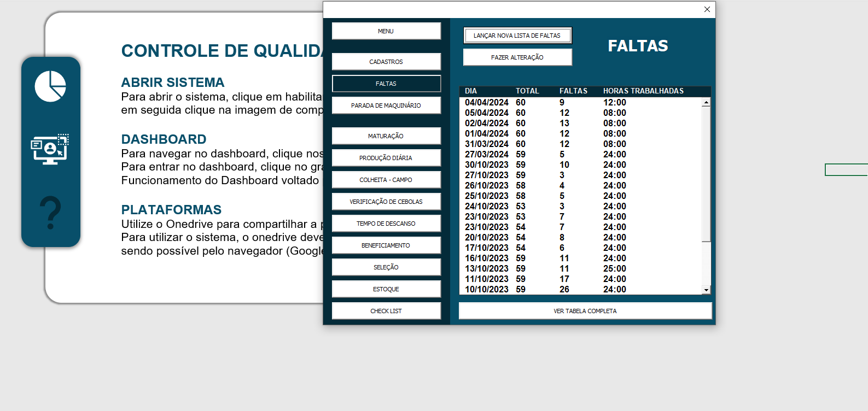
Task: Go to the CADASTROS section
Action: (x=386, y=62)
